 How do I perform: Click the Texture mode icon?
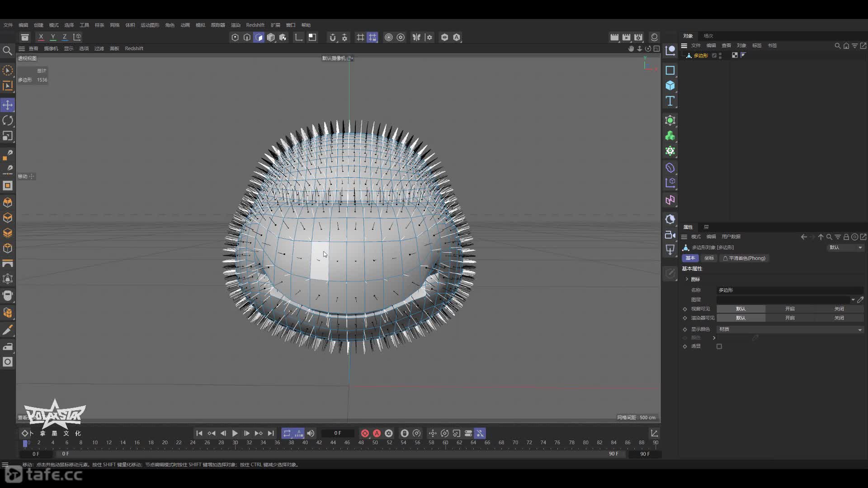point(283,38)
